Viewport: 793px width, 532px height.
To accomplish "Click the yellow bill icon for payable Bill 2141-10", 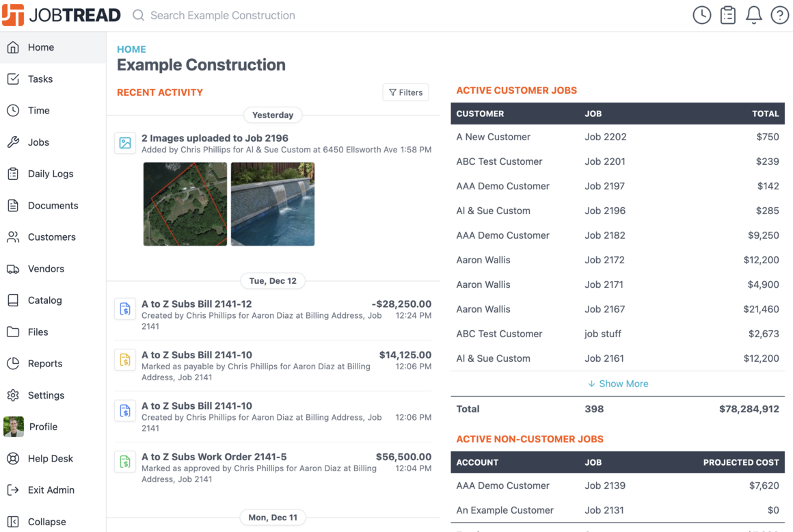I will [125, 360].
